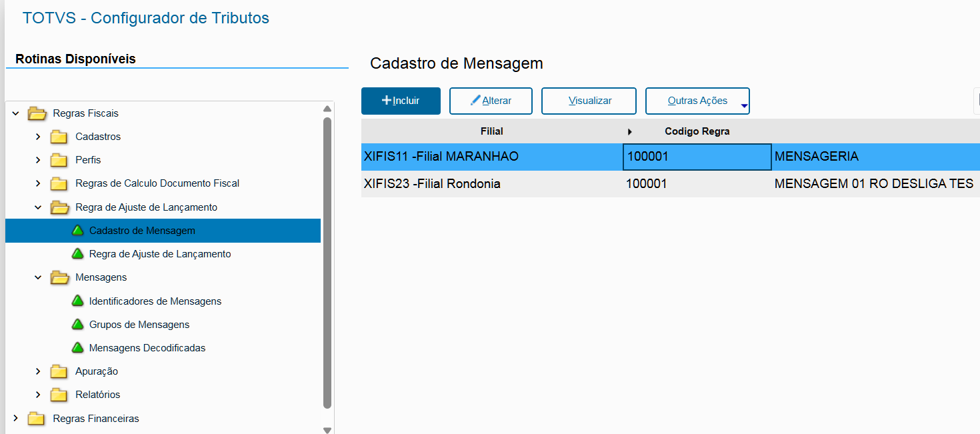Click the Visualizar button

[x=589, y=101]
